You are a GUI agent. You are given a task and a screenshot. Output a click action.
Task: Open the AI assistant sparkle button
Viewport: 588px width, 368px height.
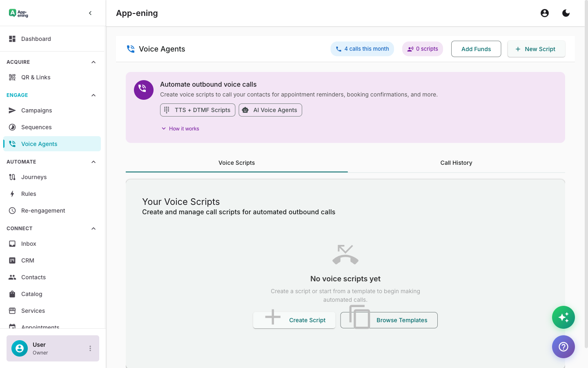pyautogui.click(x=563, y=317)
